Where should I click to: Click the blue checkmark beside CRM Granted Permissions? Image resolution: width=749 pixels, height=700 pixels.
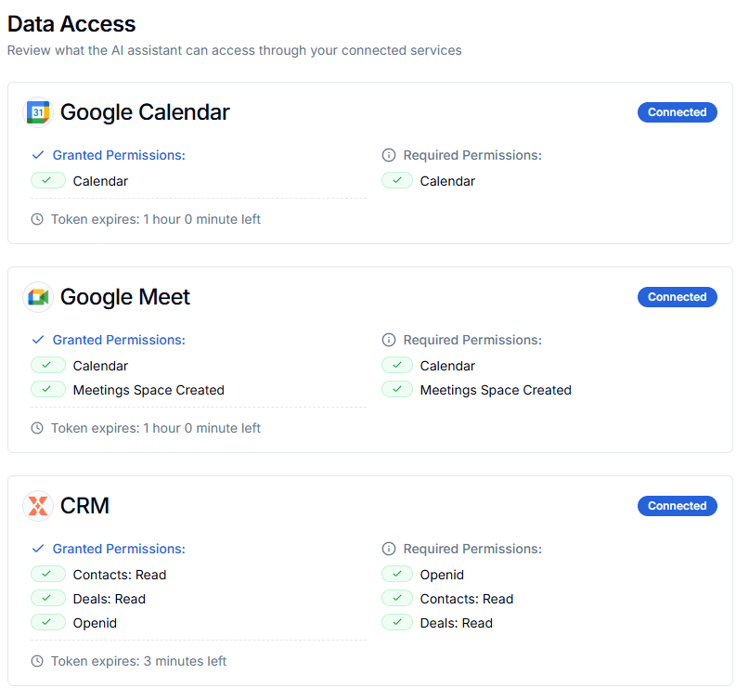point(38,549)
